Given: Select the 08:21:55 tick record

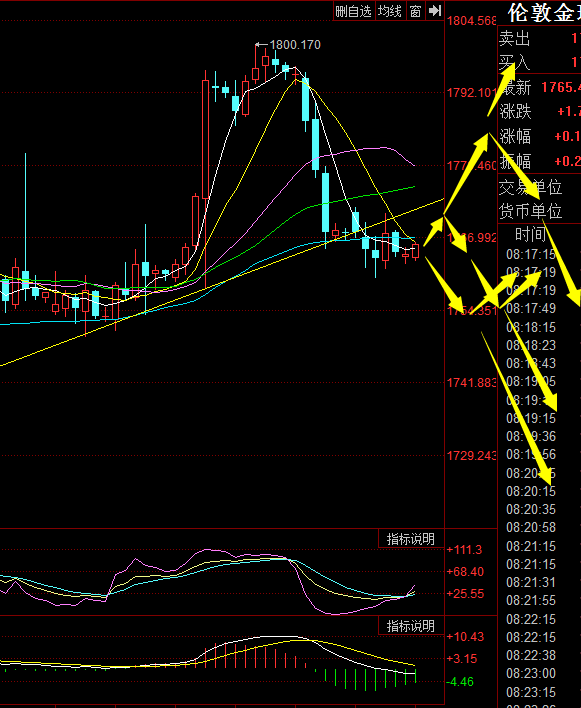Looking at the screenshot, I should pos(531,601).
